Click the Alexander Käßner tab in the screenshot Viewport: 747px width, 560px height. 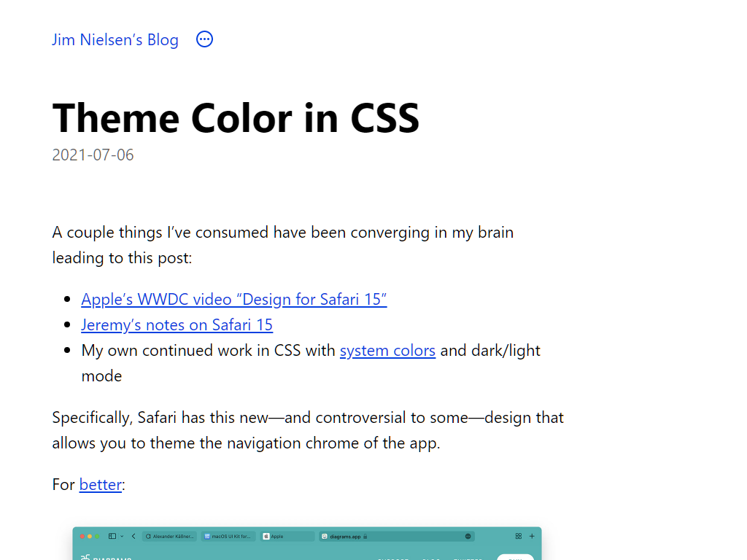pos(169,536)
